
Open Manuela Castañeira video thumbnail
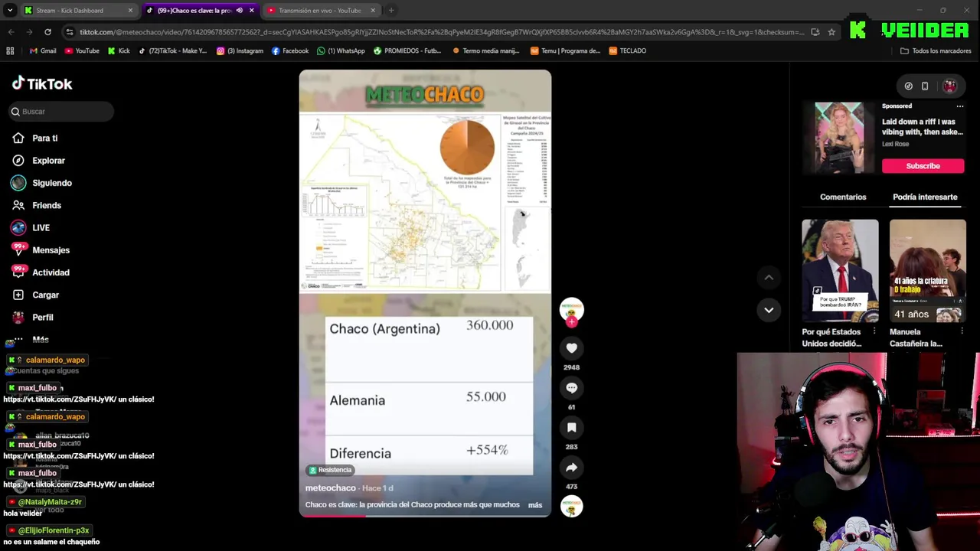927,271
